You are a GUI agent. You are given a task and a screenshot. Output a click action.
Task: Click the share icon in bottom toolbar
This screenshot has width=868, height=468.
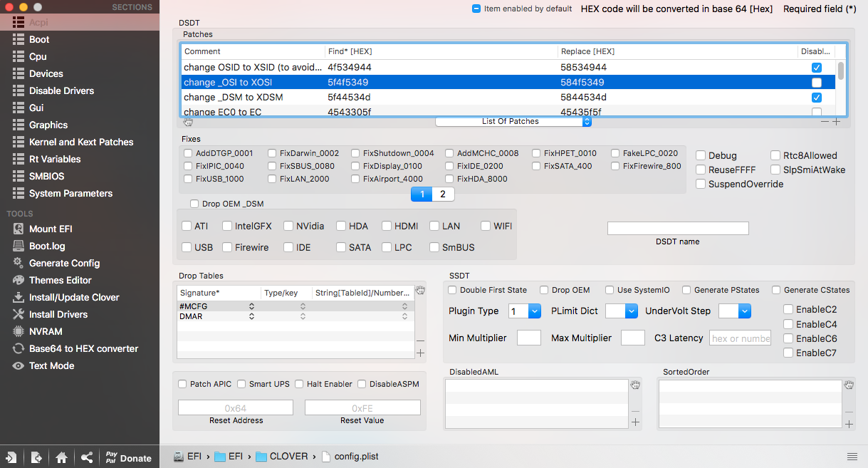click(87, 458)
